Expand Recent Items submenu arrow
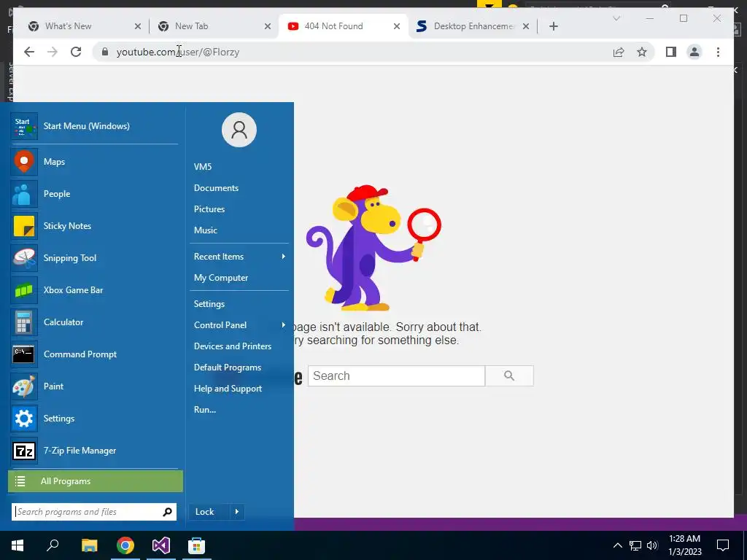Screen dimensions: 747x560 click(284, 257)
